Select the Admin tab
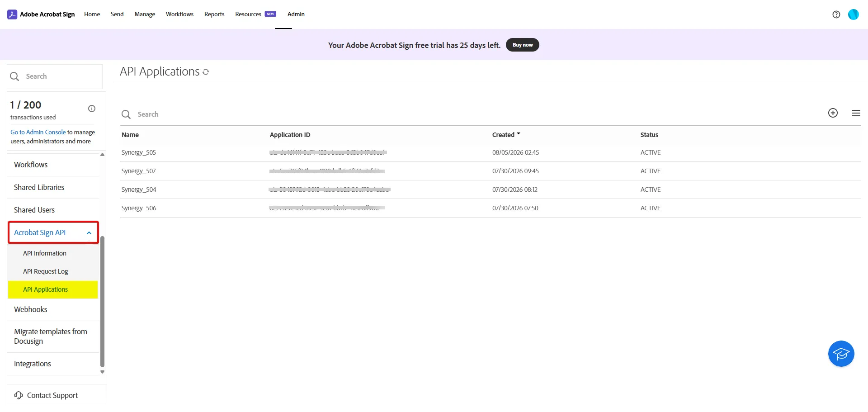 pos(296,14)
